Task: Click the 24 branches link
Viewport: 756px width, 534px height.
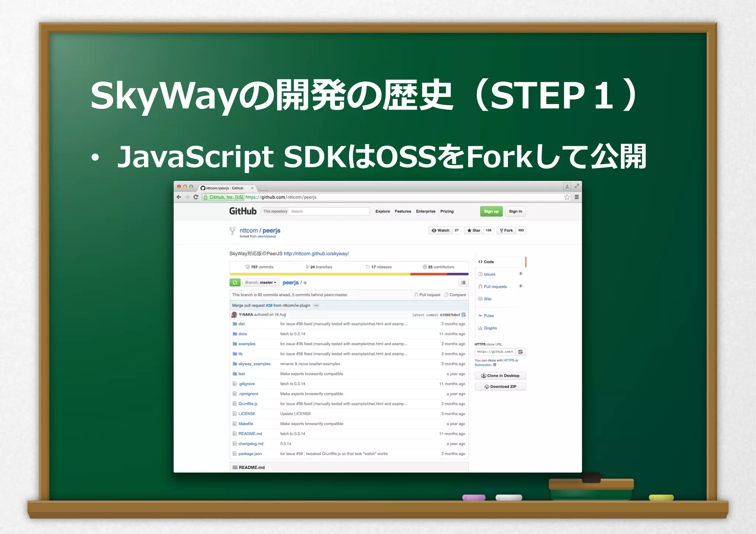Action: click(x=319, y=267)
